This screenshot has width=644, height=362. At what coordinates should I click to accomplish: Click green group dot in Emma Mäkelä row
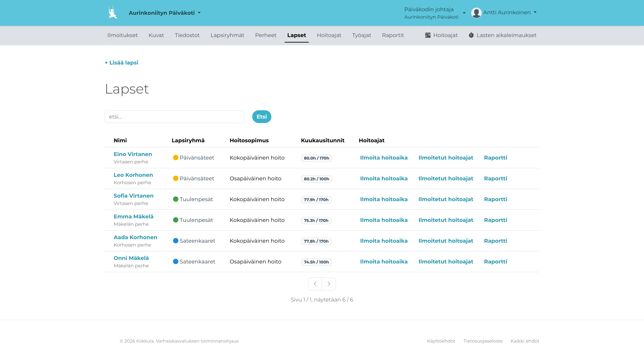[x=176, y=220]
